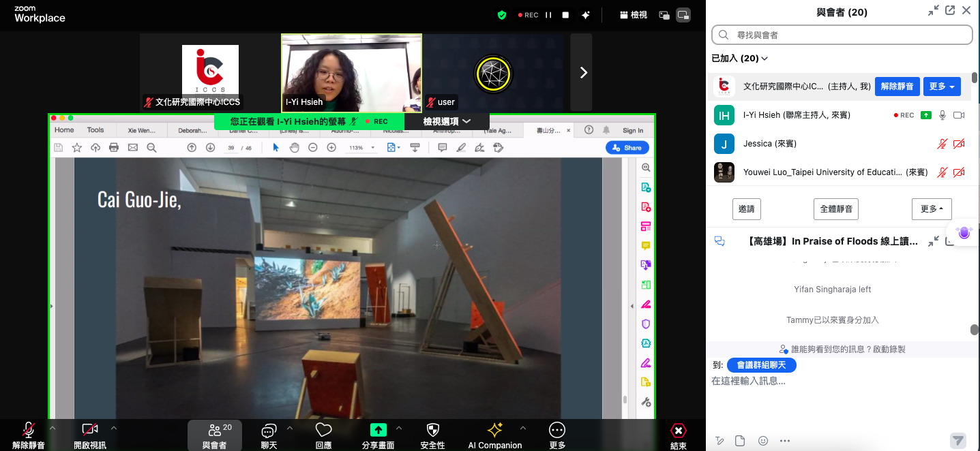This screenshot has width=980, height=451.
Task: Open the View menu at top
Action: [633, 15]
